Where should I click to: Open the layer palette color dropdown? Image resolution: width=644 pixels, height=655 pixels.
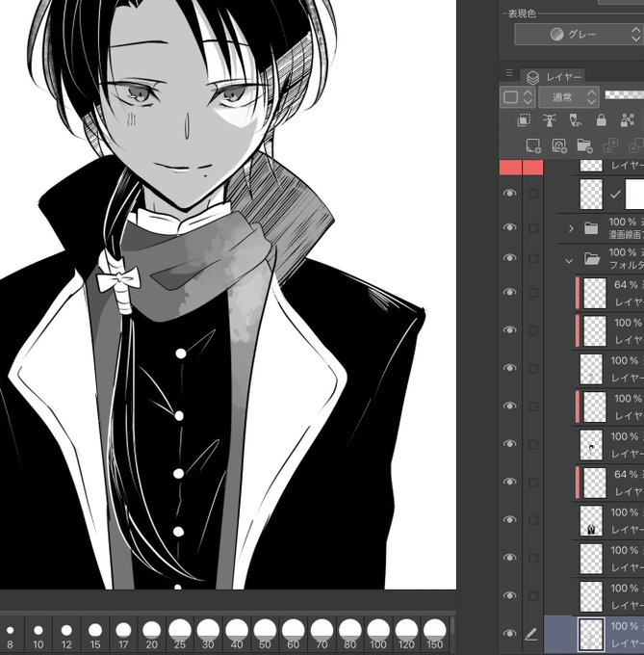coord(517,97)
